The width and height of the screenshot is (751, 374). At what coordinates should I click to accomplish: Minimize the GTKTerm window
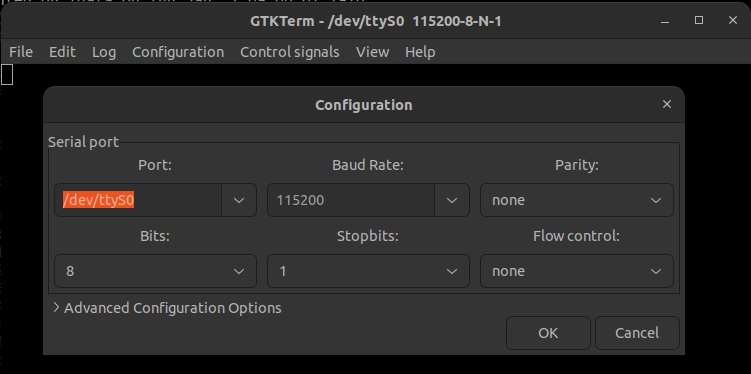click(665, 21)
